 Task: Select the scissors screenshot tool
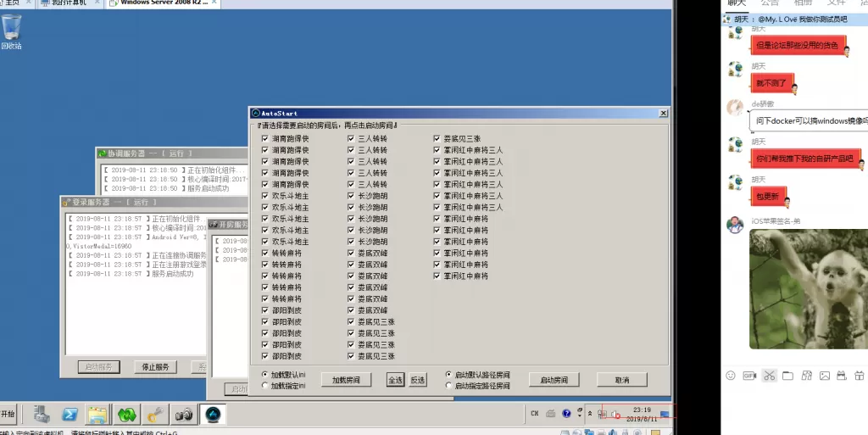pos(769,375)
